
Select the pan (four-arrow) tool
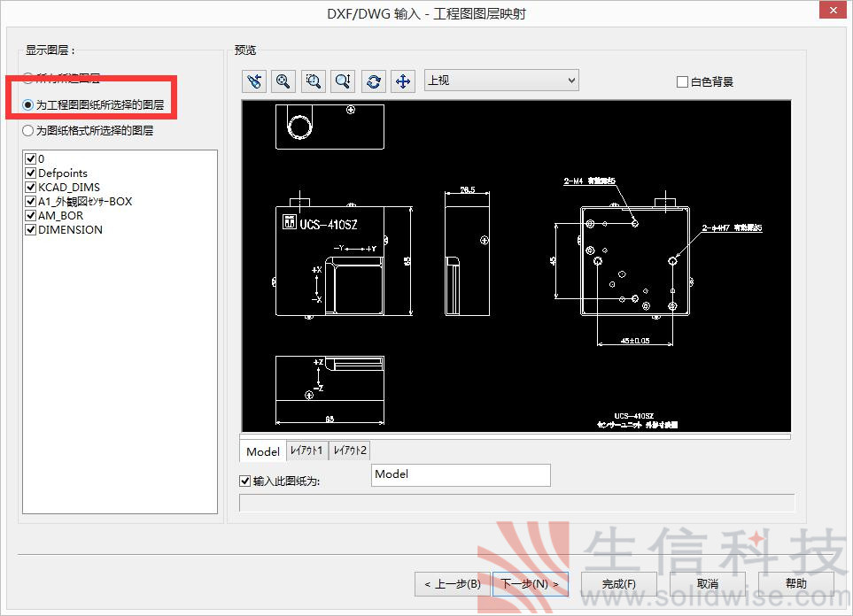(402, 81)
